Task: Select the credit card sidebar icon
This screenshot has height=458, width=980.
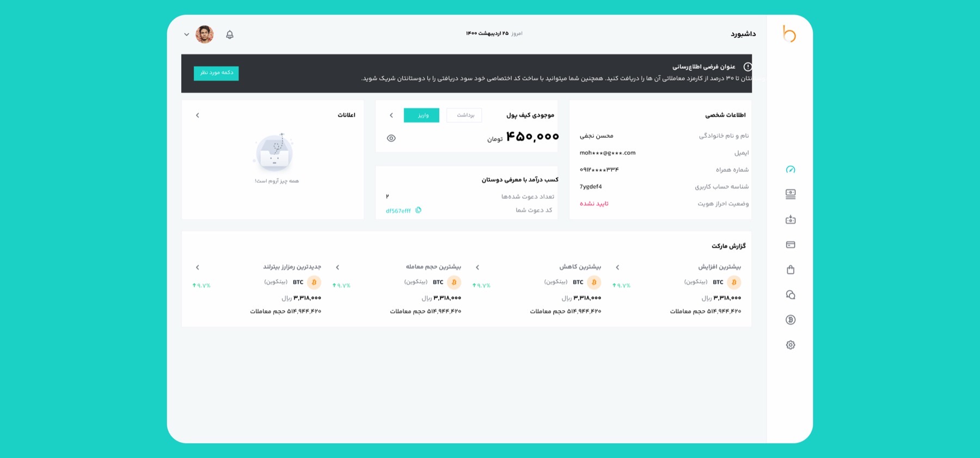Action: click(x=791, y=245)
